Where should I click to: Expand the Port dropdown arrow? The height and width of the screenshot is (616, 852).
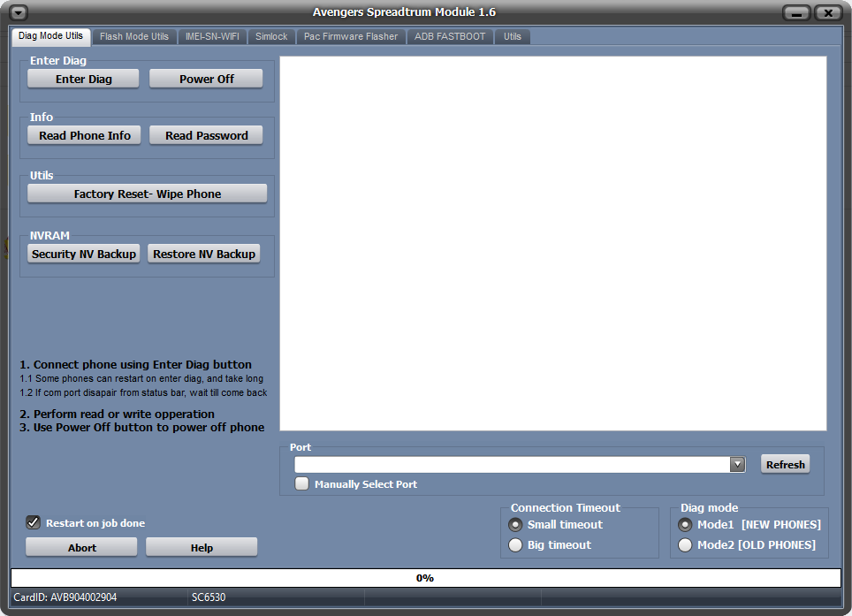pyautogui.click(x=737, y=465)
